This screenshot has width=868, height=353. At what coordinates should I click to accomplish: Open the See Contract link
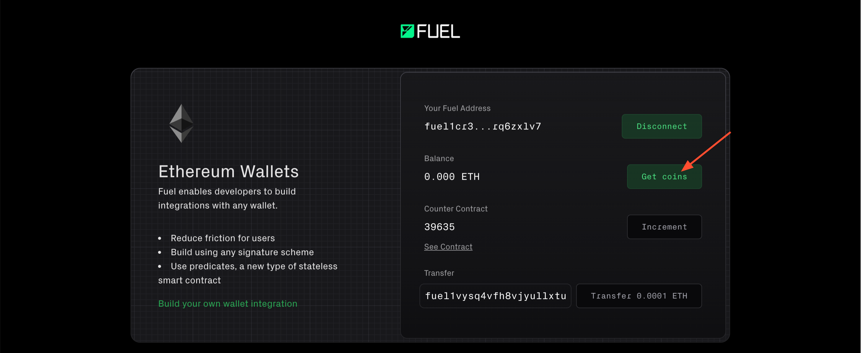point(448,247)
